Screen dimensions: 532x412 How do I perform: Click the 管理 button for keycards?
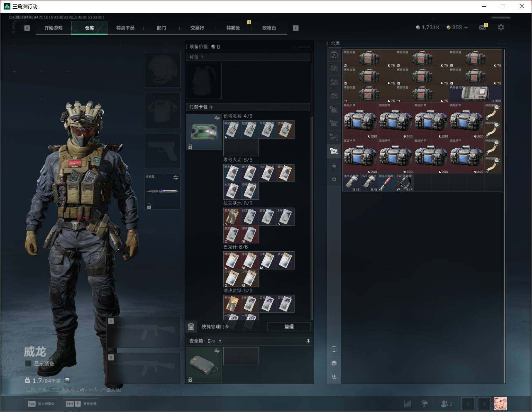tap(289, 327)
